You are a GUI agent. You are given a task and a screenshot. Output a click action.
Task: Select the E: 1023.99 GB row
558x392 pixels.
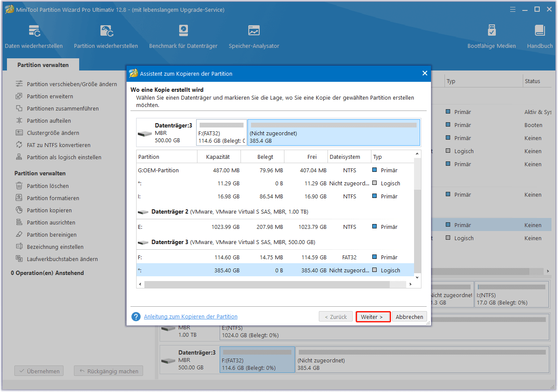[275, 227]
